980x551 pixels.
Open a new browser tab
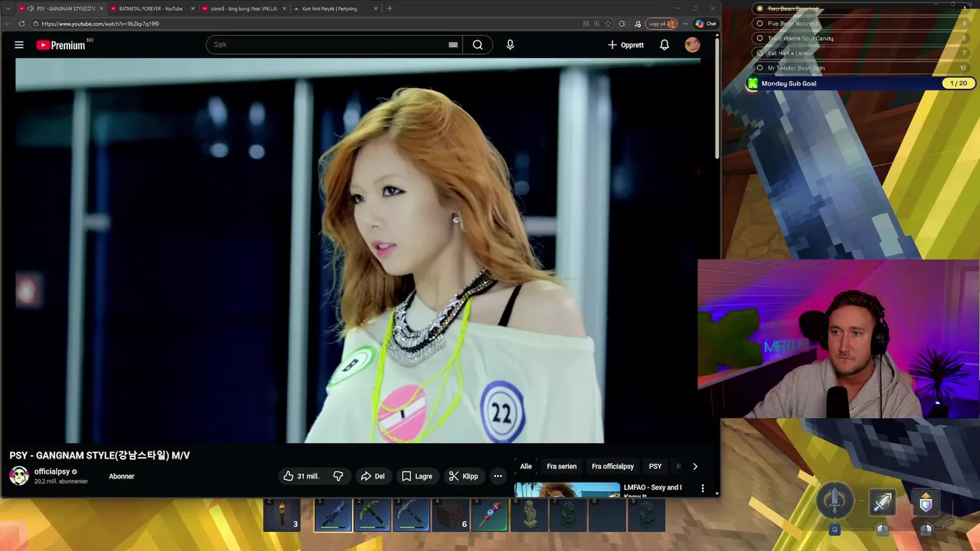pyautogui.click(x=389, y=8)
